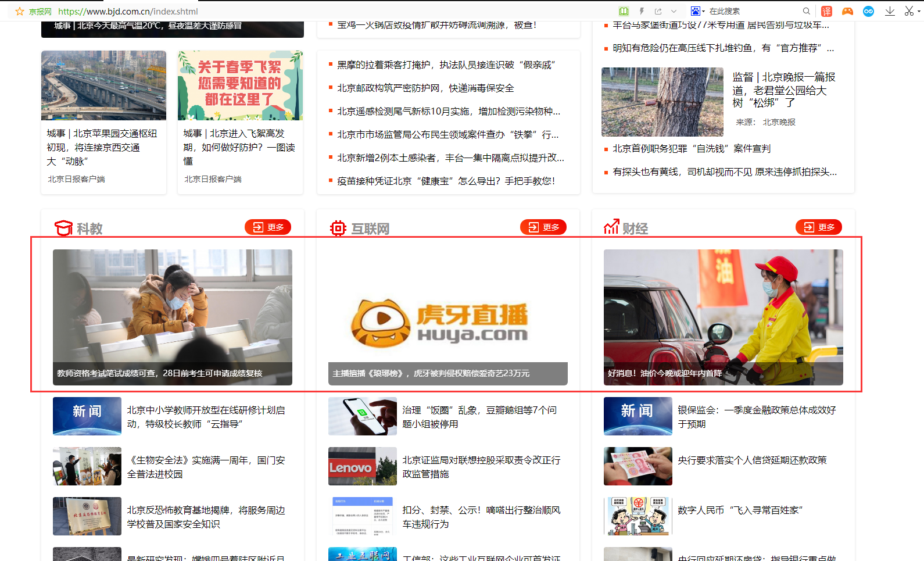The width and height of the screenshot is (924, 561).
Task: Open the tree trunk photo thumbnail
Action: 662,102
